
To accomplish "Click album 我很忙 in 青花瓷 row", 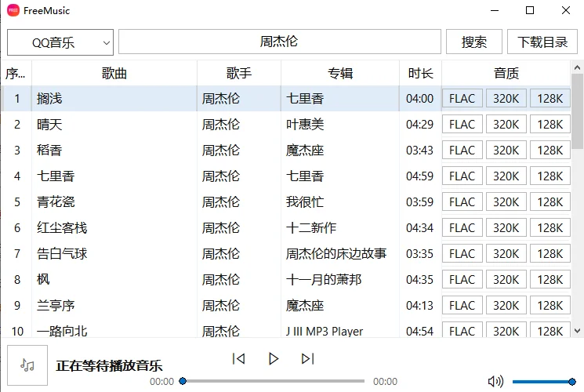I will (x=305, y=202).
